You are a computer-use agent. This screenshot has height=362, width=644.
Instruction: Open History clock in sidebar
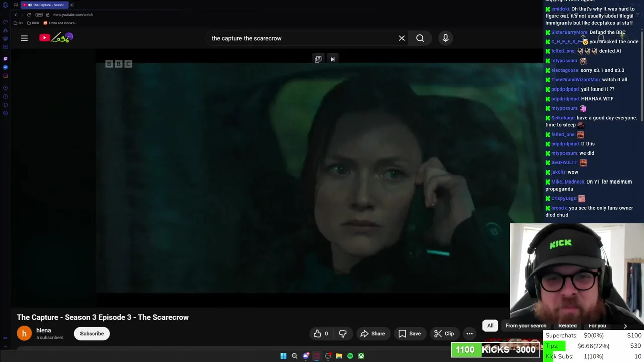point(5,97)
